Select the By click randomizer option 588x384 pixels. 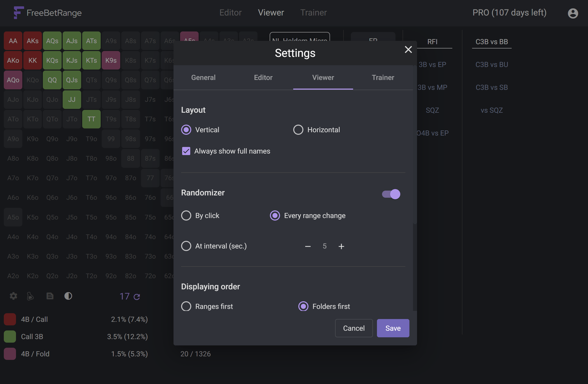186,215
